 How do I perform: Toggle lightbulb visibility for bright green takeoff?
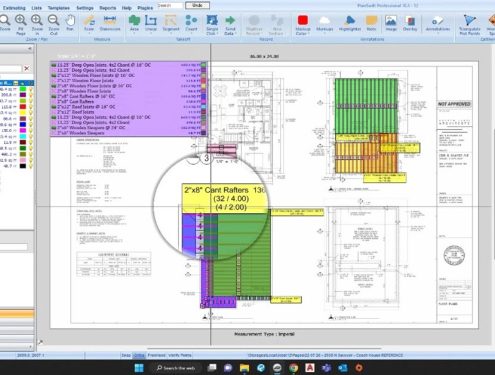[x=31, y=89]
